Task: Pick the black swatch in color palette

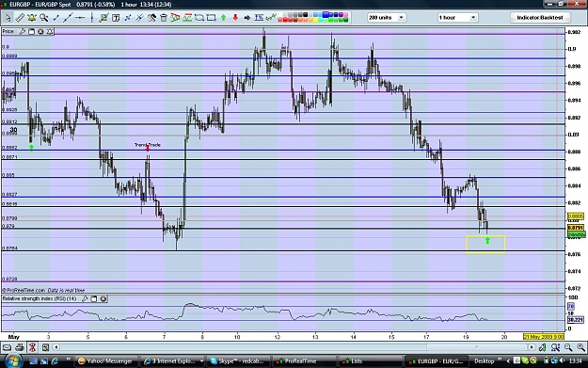Action: 305,15
